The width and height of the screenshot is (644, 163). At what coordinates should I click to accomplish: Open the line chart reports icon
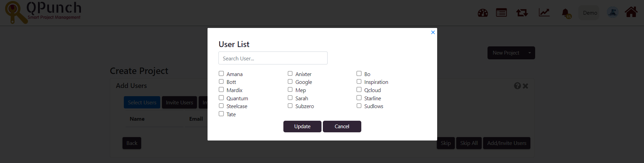pyautogui.click(x=544, y=13)
